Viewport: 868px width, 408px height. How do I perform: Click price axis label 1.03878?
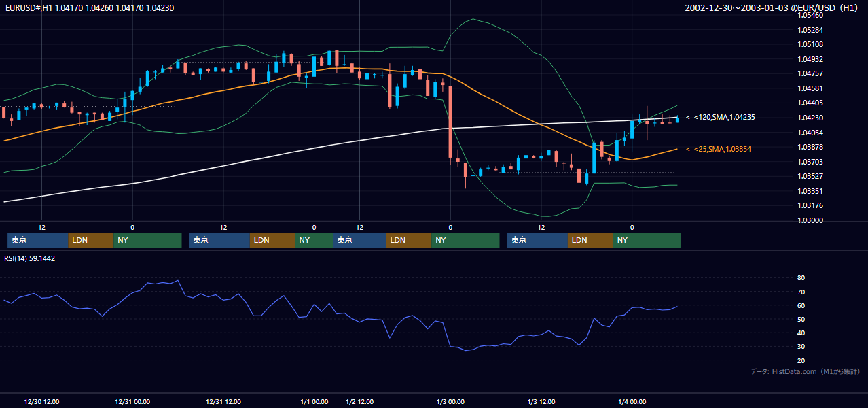pos(810,147)
